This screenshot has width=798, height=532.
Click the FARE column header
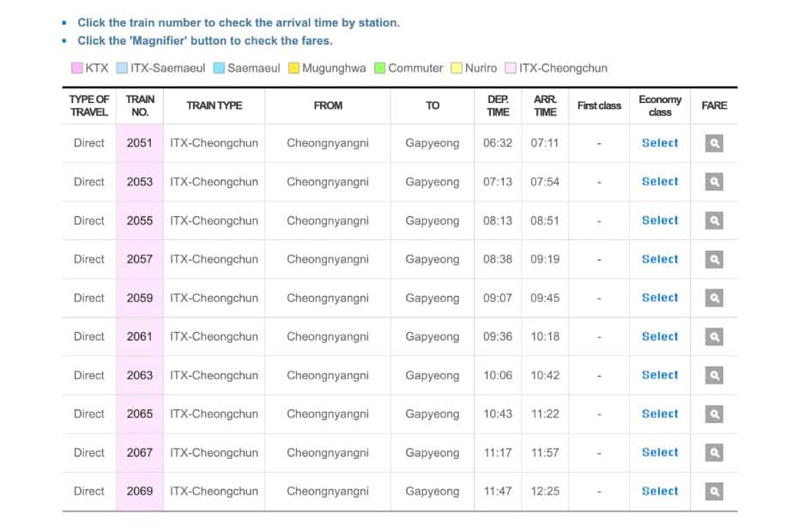click(x=714, y=106)
